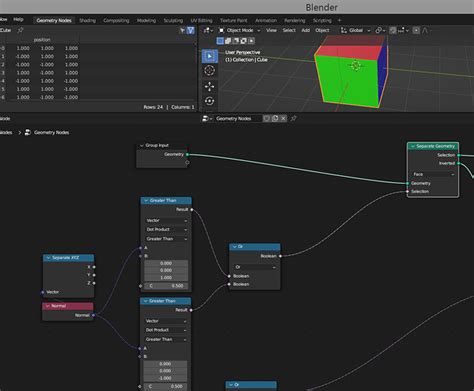Edit the 1.000 B value in upper Greater Than
This screenshot has width=474, height=391.
tap(166, 278)
